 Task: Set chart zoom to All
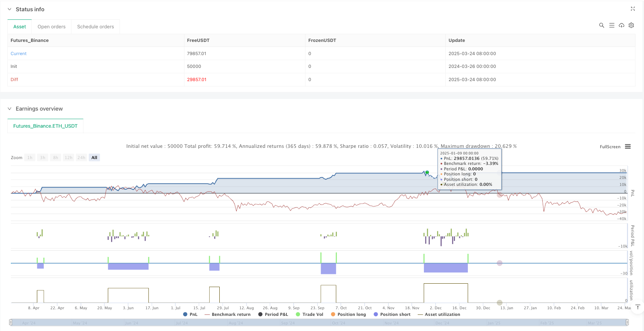94,158
